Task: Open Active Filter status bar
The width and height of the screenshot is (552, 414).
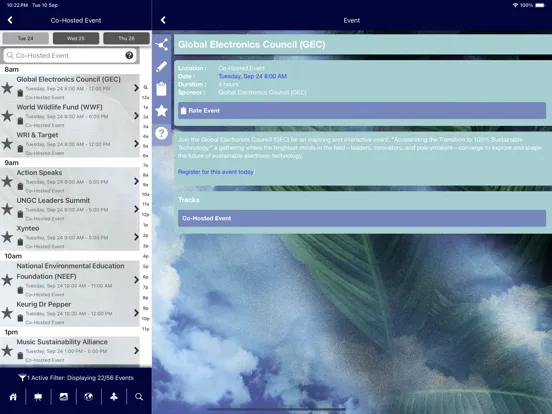Action: (76, 378)
